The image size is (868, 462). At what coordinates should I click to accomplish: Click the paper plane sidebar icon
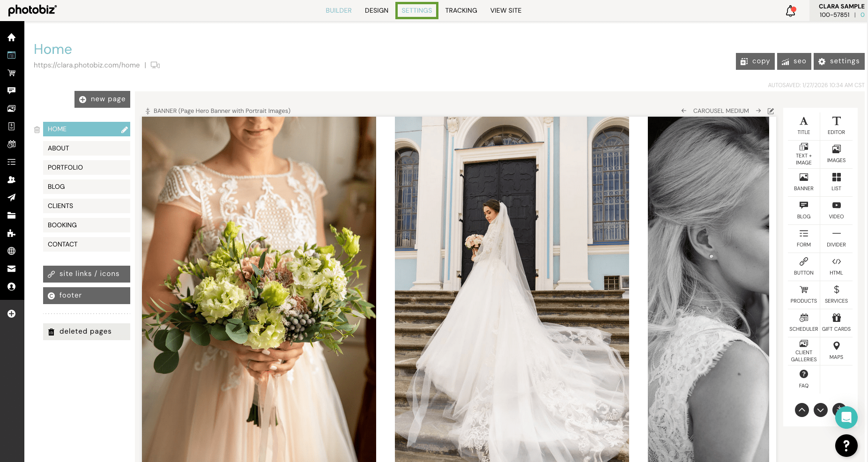(12, 197)
